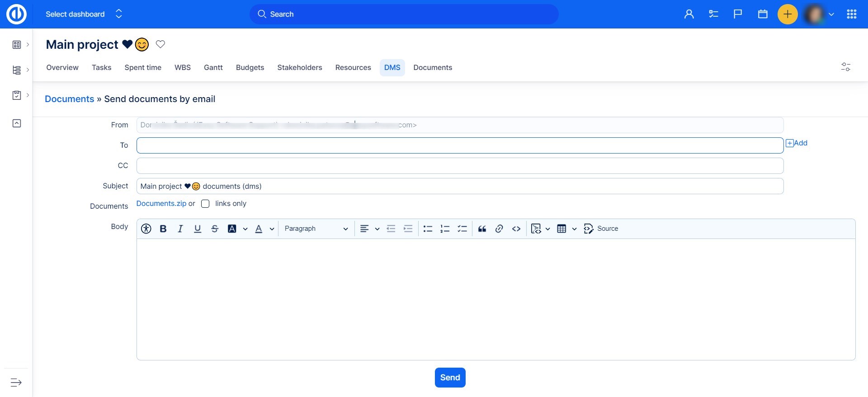Viewport: 868px width, 397px height.
Task: Insert a block quote
Action: click(x=482, y=229)
